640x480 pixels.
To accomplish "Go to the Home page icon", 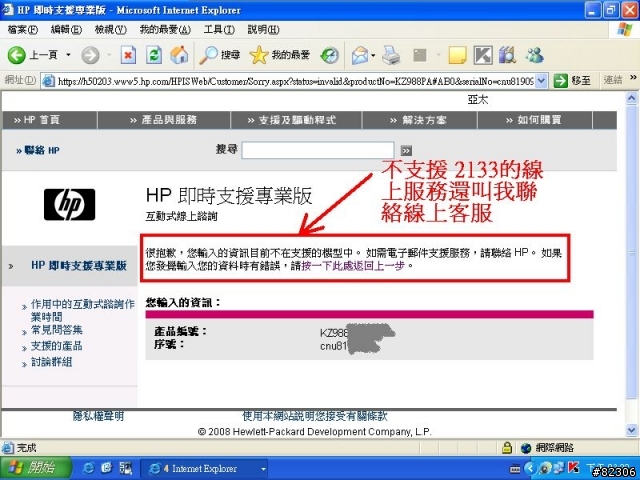I will coord(179,55).
